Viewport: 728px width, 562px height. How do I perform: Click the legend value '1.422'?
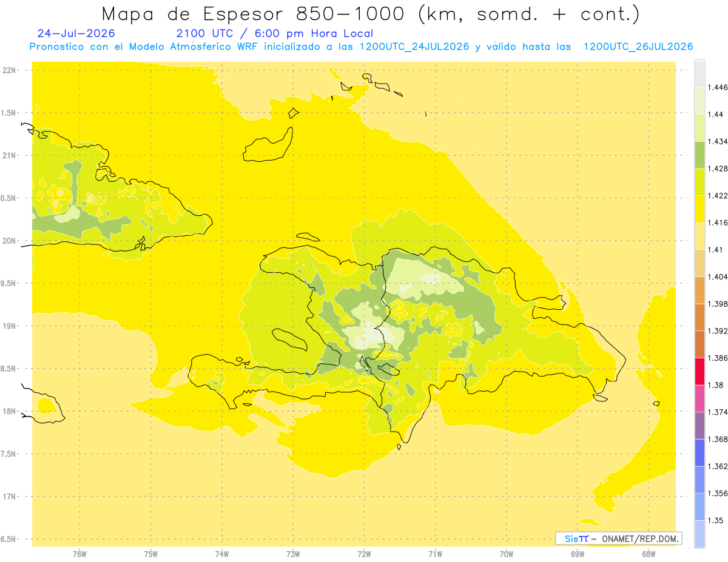[718, 195]
